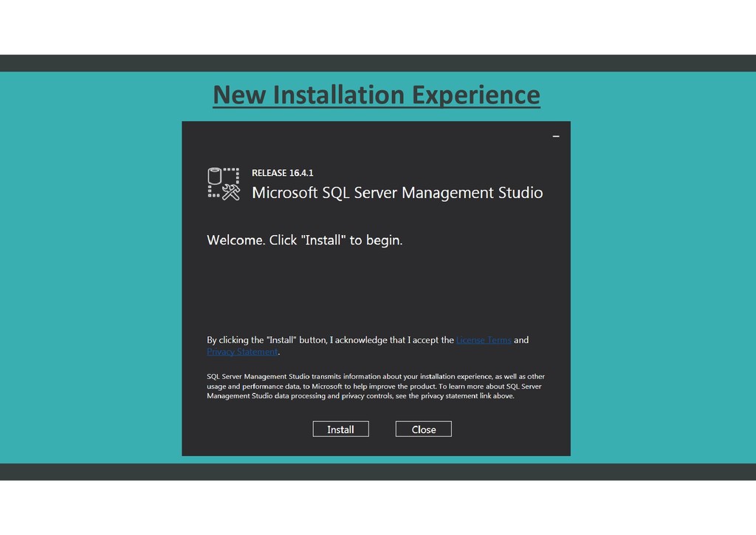Viewport: 756px width, 535px height.
Task: Select the "RELEASE 16.4.1" version text
Action: click(x=283, y=173)
